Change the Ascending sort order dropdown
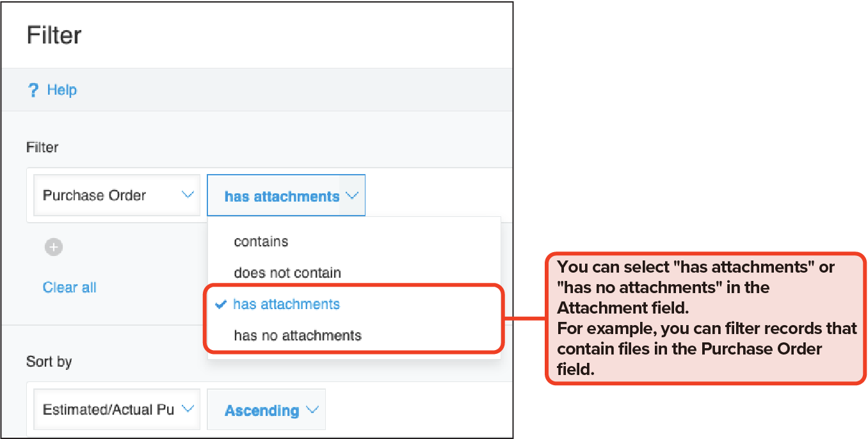The image size is (868, 439). tap(262, 410)
